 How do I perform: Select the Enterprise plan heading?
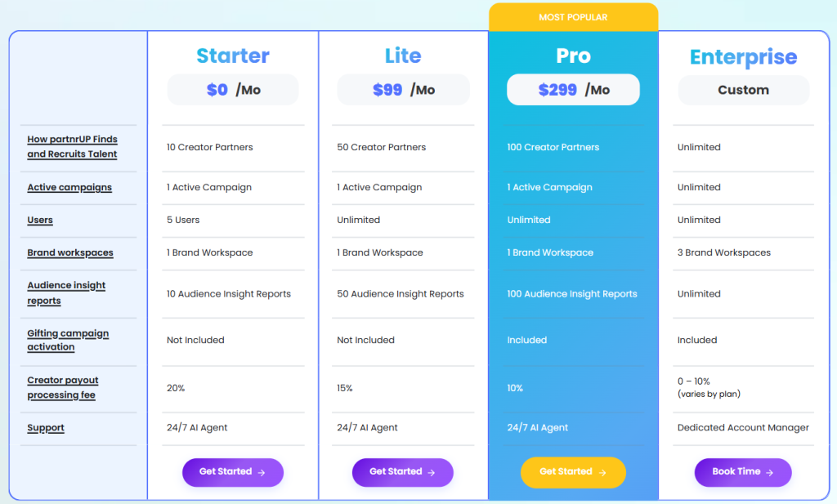(743, 57)
